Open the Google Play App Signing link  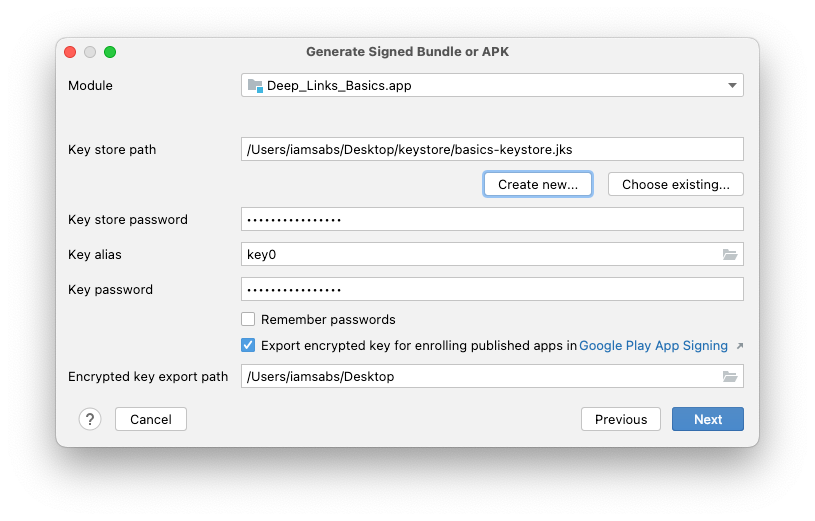[653, 346]
